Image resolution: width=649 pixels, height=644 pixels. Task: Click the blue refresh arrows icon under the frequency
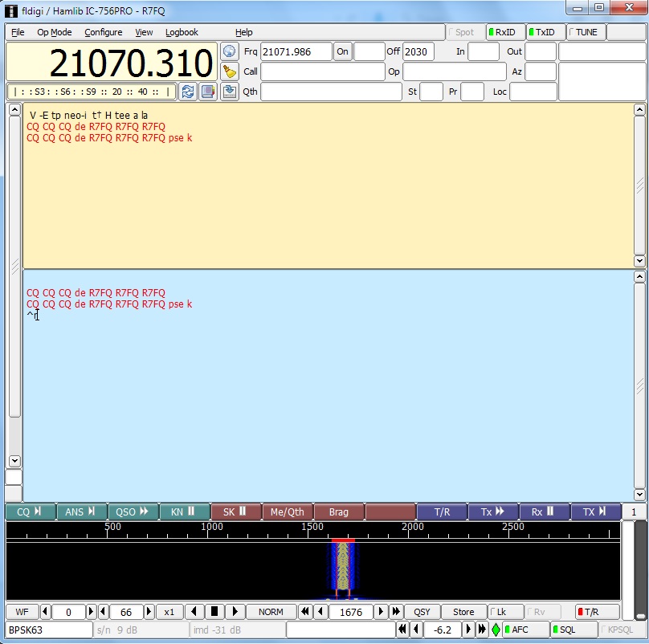pyautogui.click(x=188, y=92)
